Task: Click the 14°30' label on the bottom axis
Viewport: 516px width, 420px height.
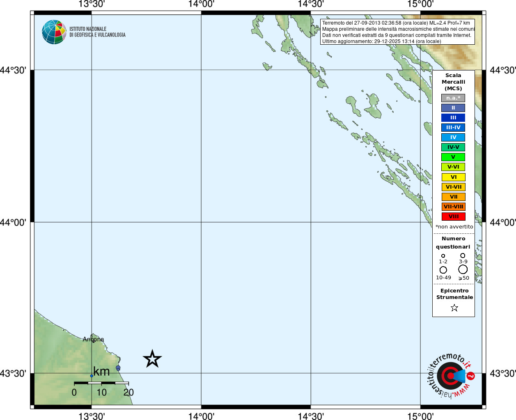Action: [x=311, y=416]
